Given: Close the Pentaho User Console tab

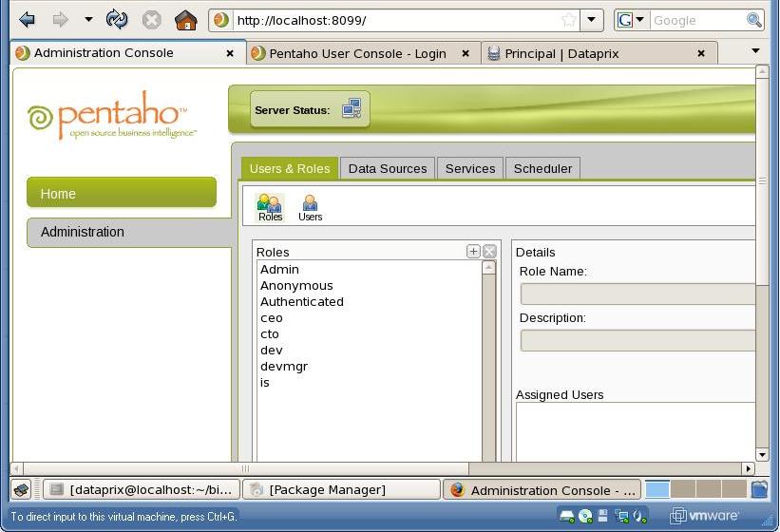Looking at the screenshot, I should coord(466,53).
